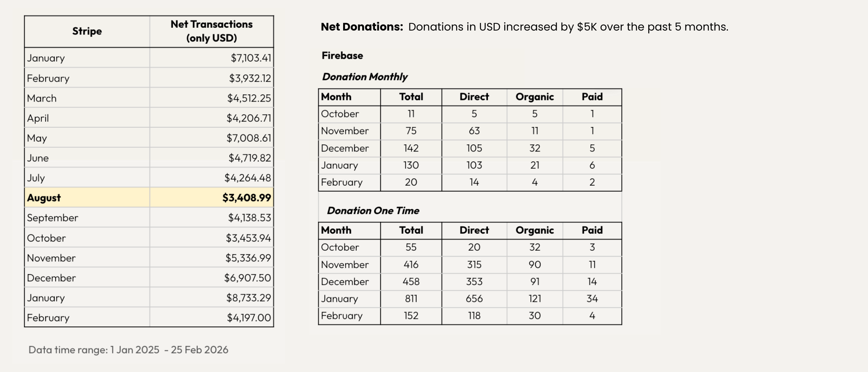This screenshot has height=372, width=868.
Task: Click the Paid header in Donation One Time table
Action: point(592,230)
